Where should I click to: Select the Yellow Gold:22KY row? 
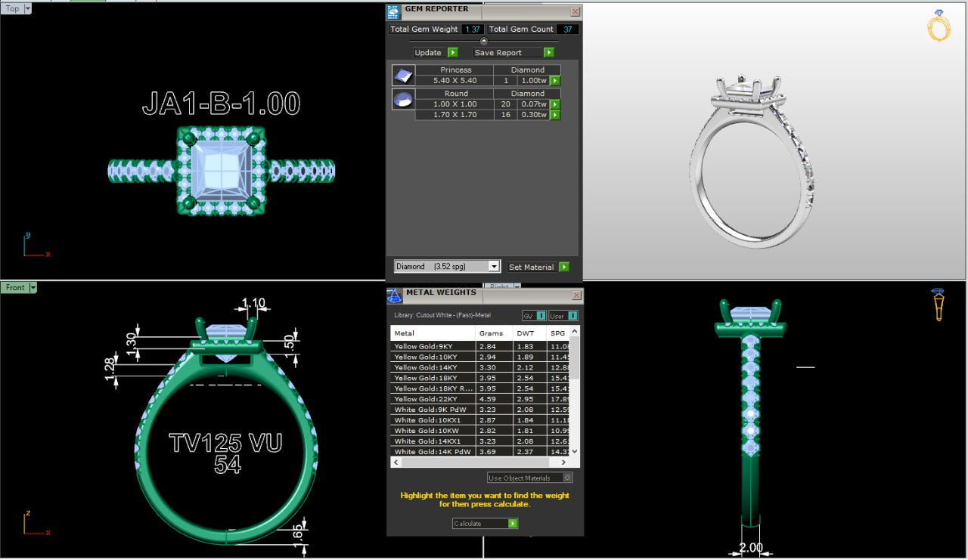click(479, 399)
